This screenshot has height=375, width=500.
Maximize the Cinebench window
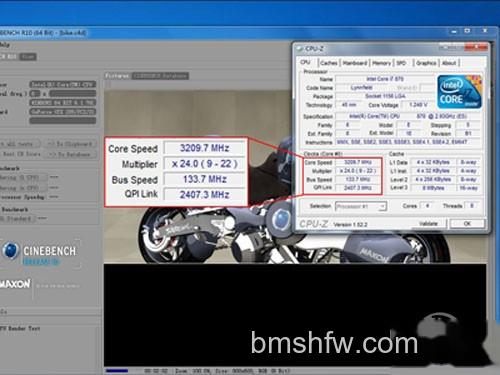click(467, 31)
